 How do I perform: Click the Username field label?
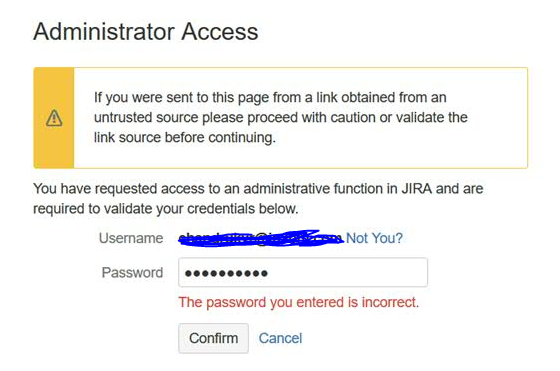131,238
